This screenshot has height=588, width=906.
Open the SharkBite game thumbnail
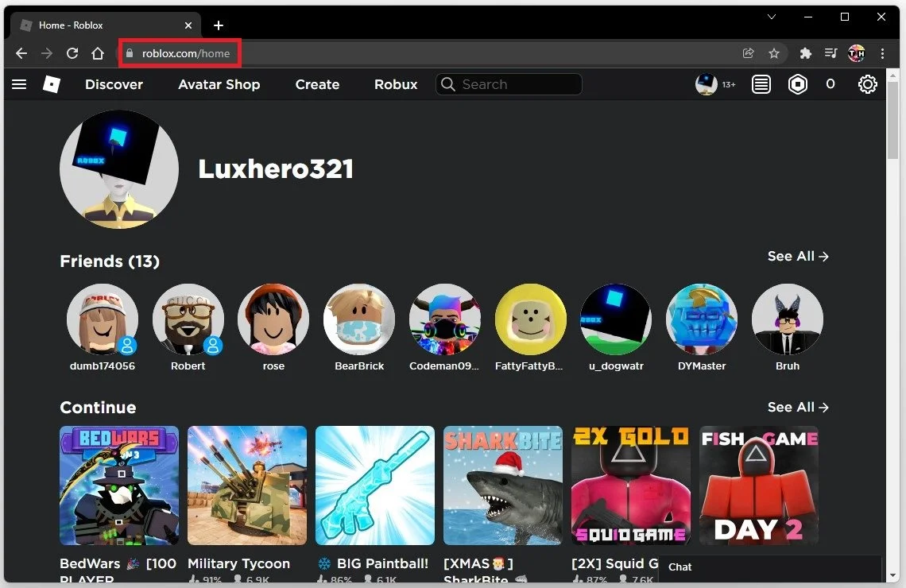(x=503, y=485)
